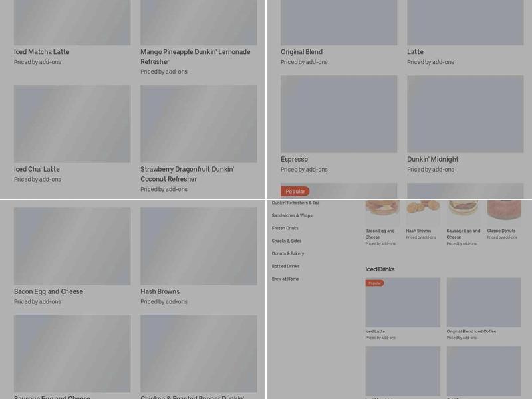The image size is (532, 399).
Task: Open Strawberry Dragonfruit Dunkin' Coconut Refresher title
Action: pyautogui.click(x=187, y=174)
